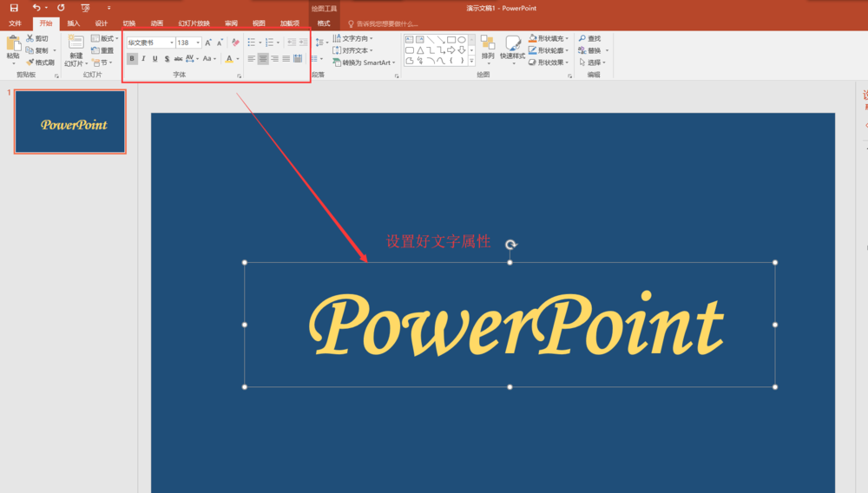Image resolution: width=868 pixels, height=493 pixels.
Task: Click 形状轮廓 shape outline color button
Action: pos(549,50)
